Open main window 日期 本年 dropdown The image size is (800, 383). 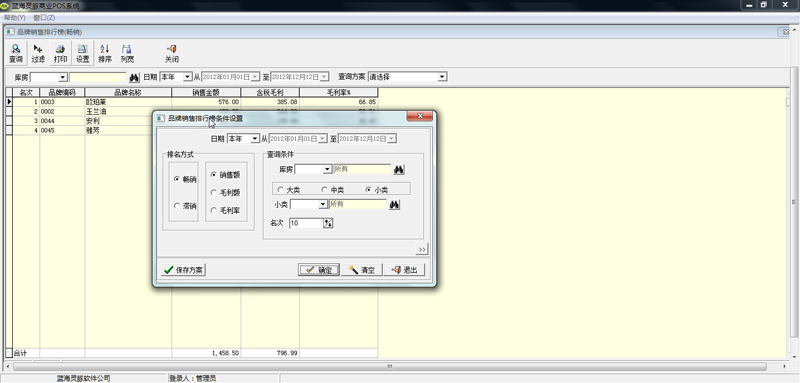point(188,77)
